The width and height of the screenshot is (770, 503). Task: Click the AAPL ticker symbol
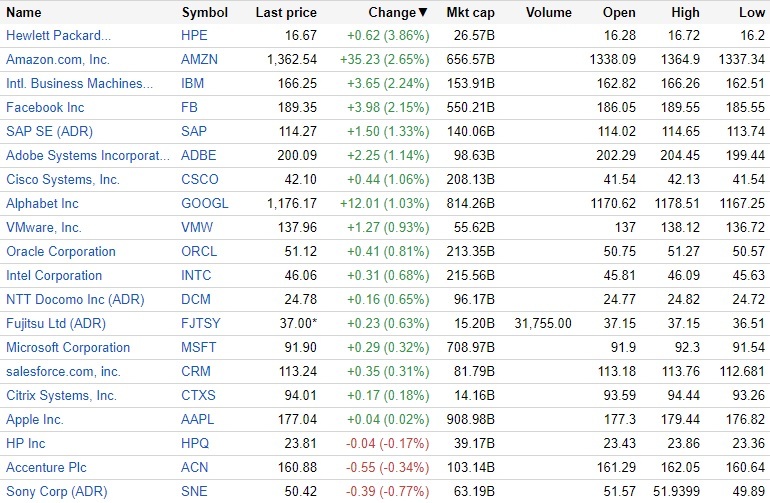pyautogui.click(x=198, y=419)
